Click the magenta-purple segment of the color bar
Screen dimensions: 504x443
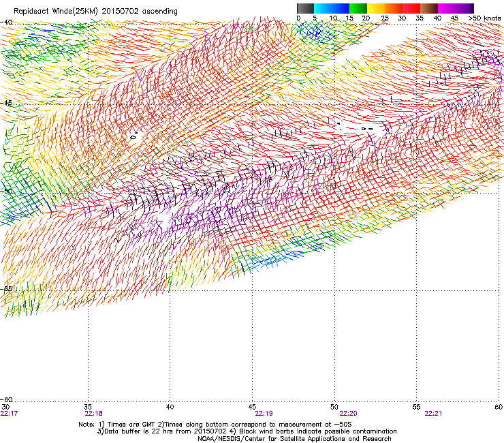coord(456,8)
